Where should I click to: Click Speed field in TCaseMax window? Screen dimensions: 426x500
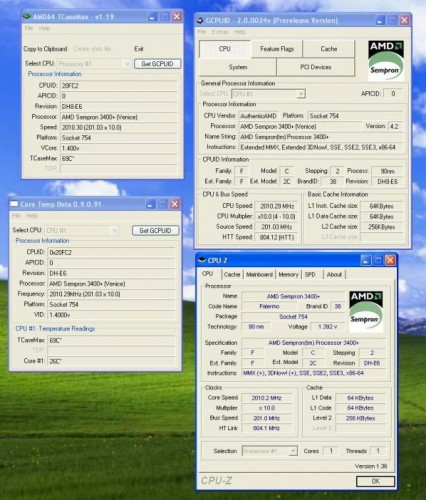coord(118,127)
